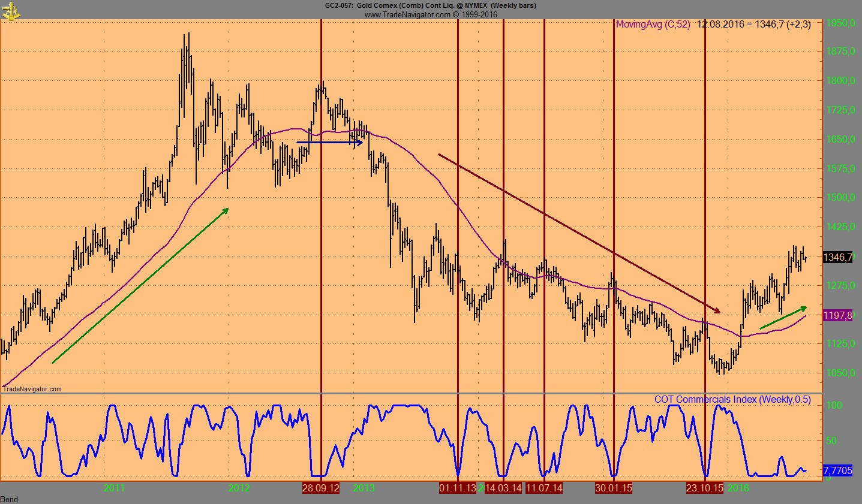The image size is (862, 504).
Task: Select the blue horizontal arrow drawing
Action: [329, 143]
